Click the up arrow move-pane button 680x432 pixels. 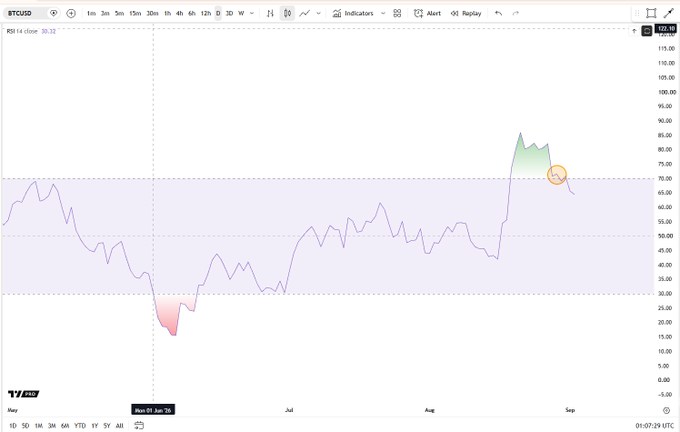(634, 31)
